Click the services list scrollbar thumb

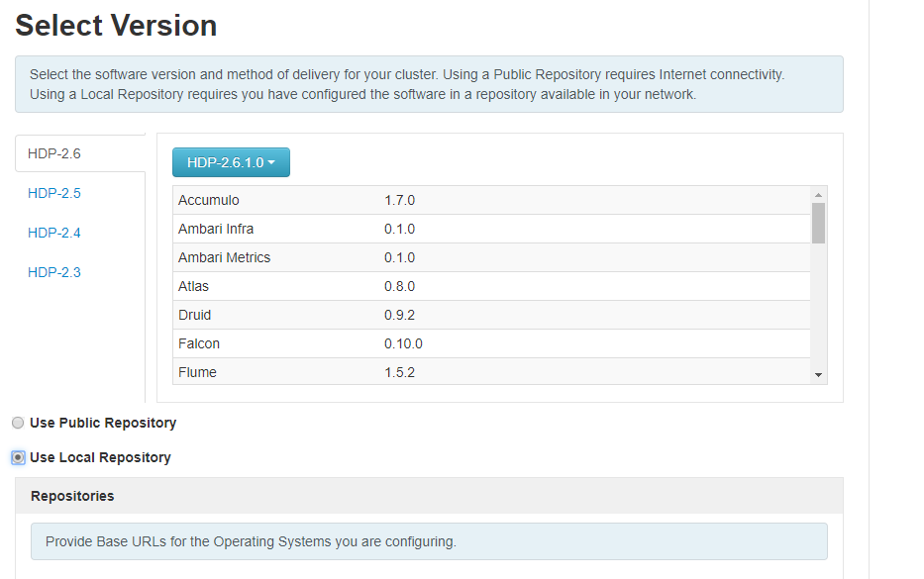818,224
